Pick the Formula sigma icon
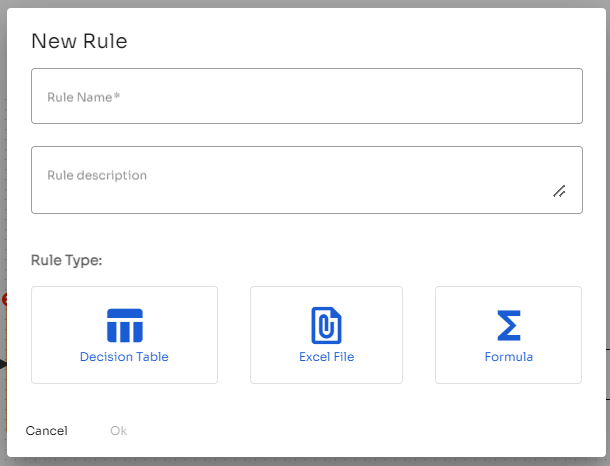This screenshot has width=610, height=466. [508, 326]
